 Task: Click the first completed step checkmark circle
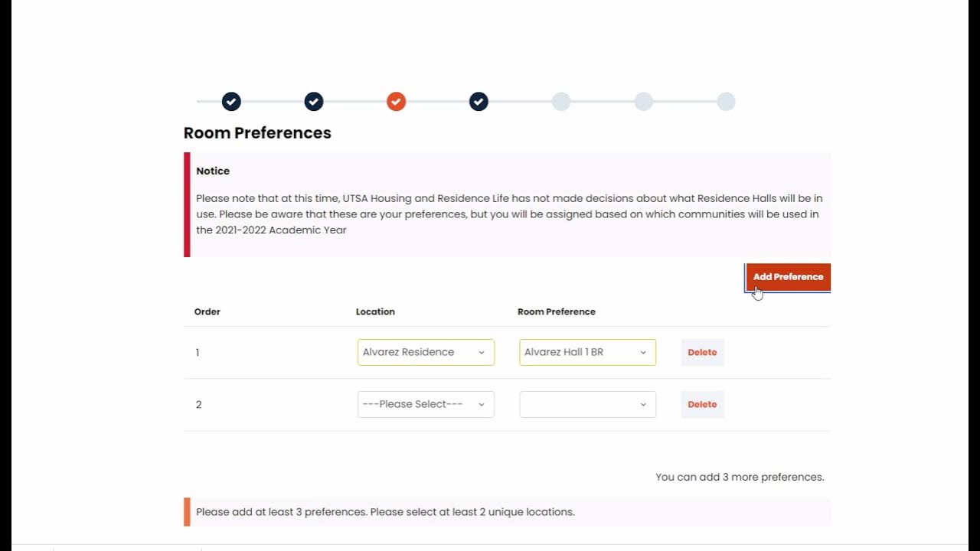tap(231, 101)
